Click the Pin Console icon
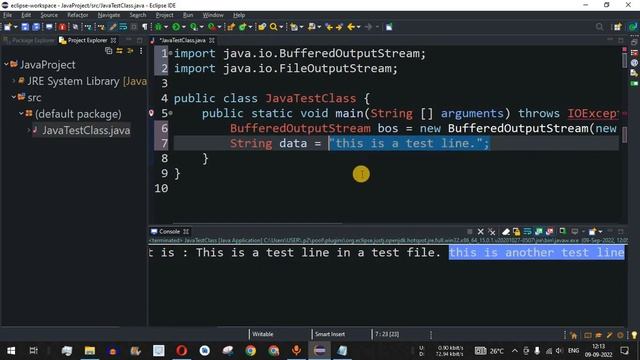The height and width of the screenshot is (360, 640). tap(562, 232)
